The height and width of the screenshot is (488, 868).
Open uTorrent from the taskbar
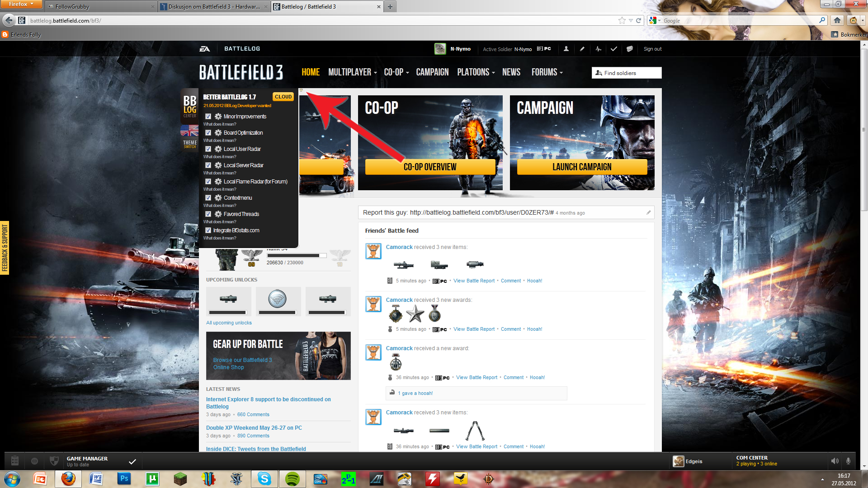pos(152,479)
